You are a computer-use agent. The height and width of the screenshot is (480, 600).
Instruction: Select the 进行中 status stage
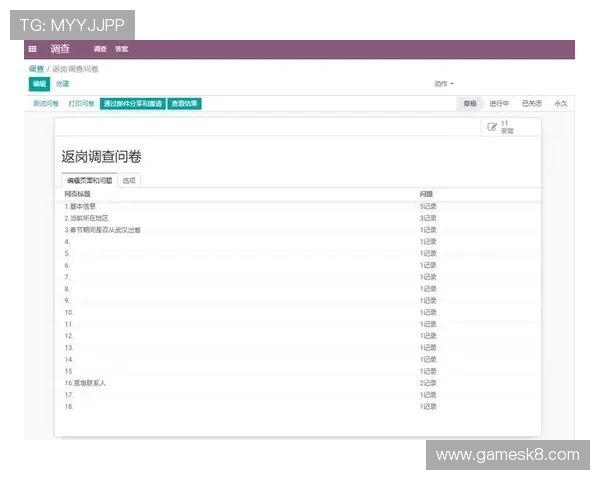[x=499, y=103]
